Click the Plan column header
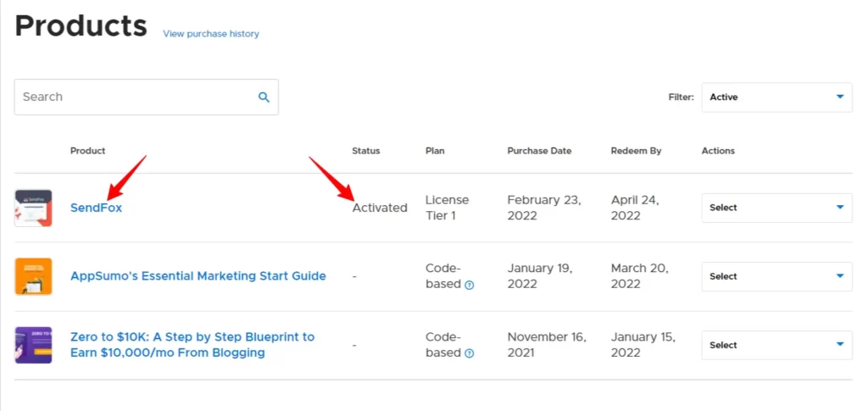 (x=435, y=151)
